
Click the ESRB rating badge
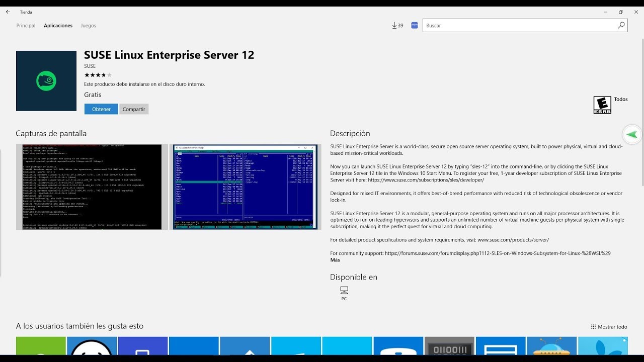pyautogui.click(x=602, y=105)
